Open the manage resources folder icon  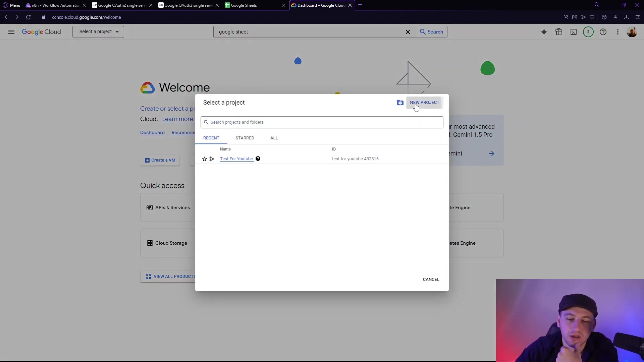coord(400,103)
